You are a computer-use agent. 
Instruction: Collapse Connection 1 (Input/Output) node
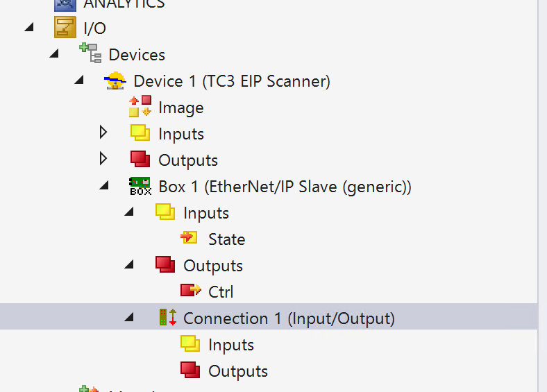(x=128, y=318)
